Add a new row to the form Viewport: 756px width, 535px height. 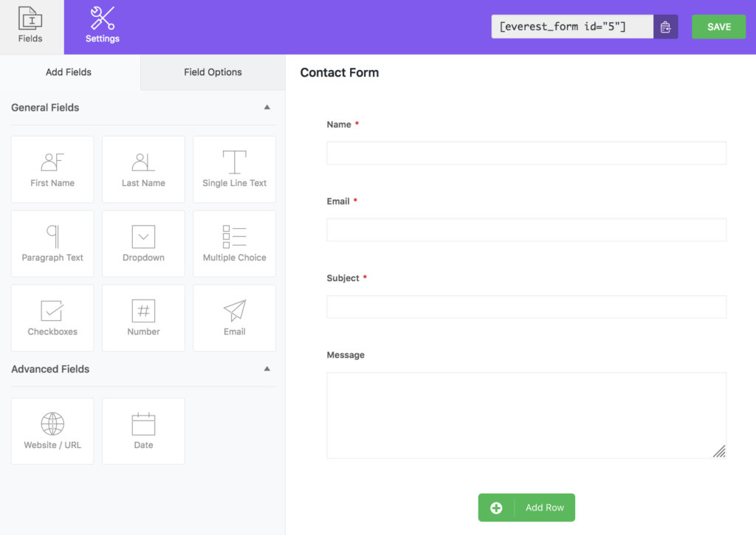point(526,507)
